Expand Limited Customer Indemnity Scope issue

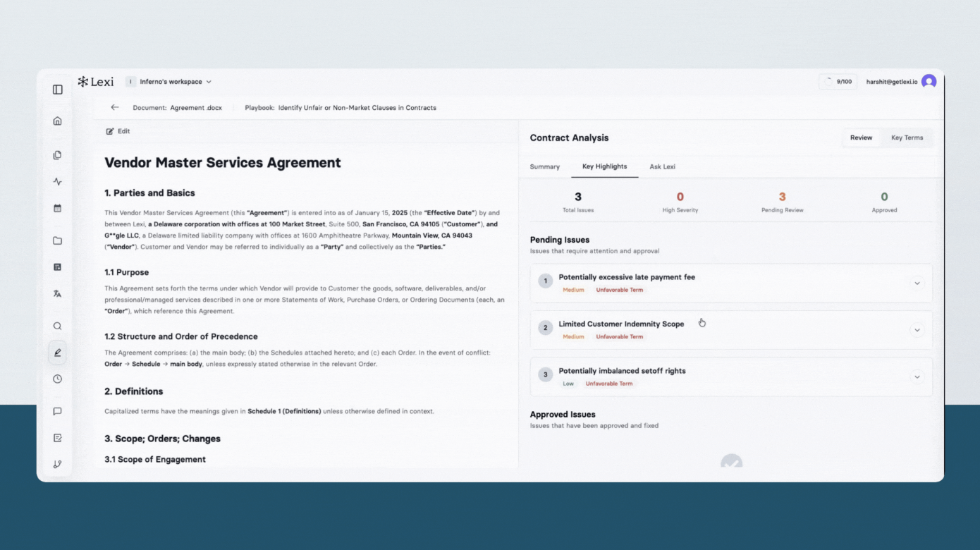point(917,330)
